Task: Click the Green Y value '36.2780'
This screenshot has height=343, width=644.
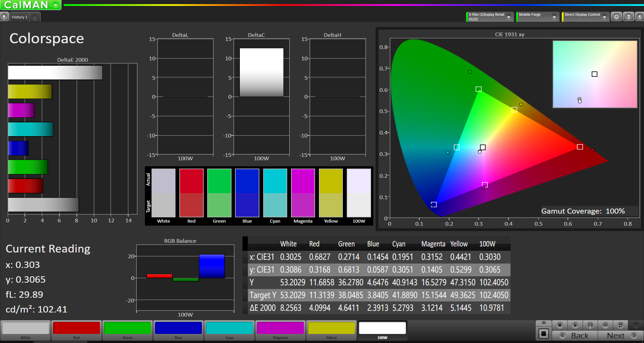Action: [351, 282]
